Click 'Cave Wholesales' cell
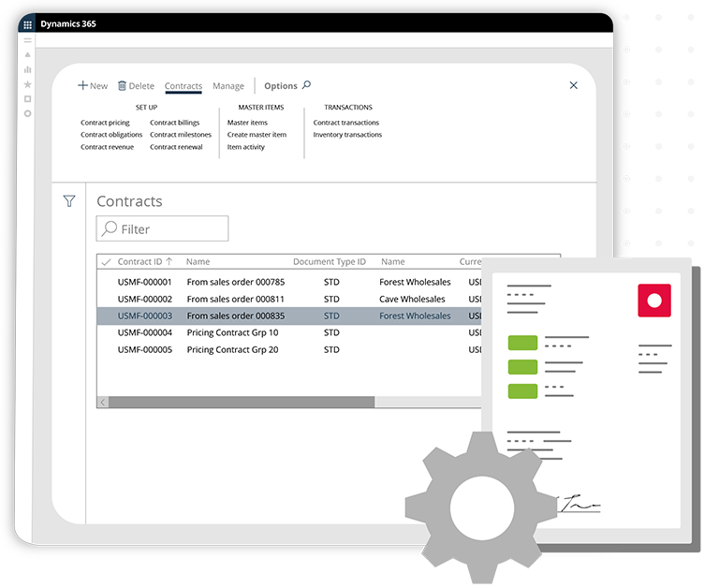Image resolution: width=704 pixels, height=588 pixels. pyautogui.click(x=412, y=300)
